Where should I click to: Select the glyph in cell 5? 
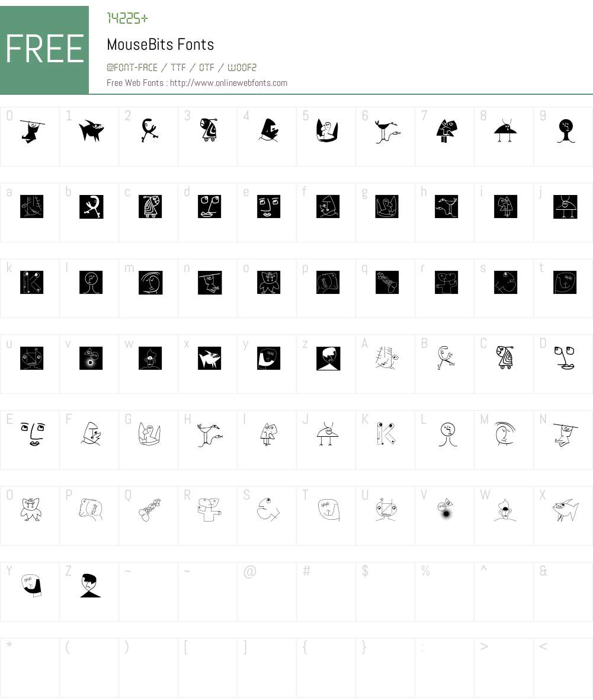[x=327, y=130]
